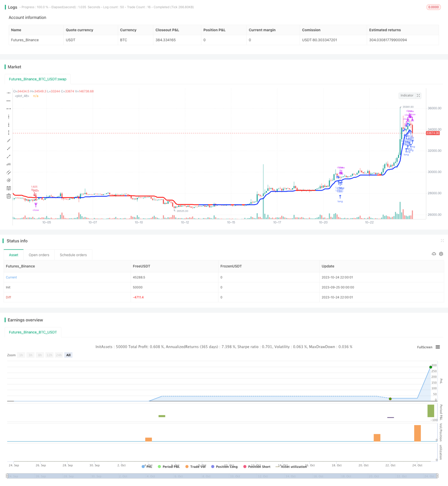Open the earnings chart hamburger menu
Image resolution: width=448 pixels, height=486 pixels.
(x=438, y=347)
